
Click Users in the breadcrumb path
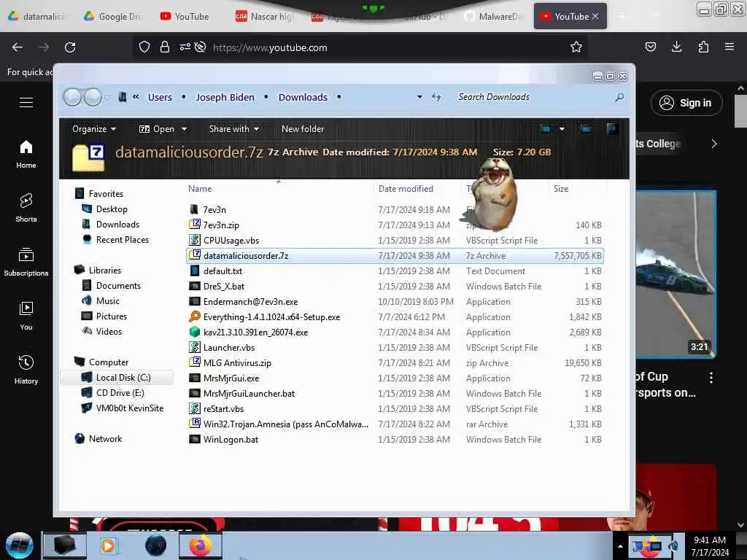click(x=160, y=97)
